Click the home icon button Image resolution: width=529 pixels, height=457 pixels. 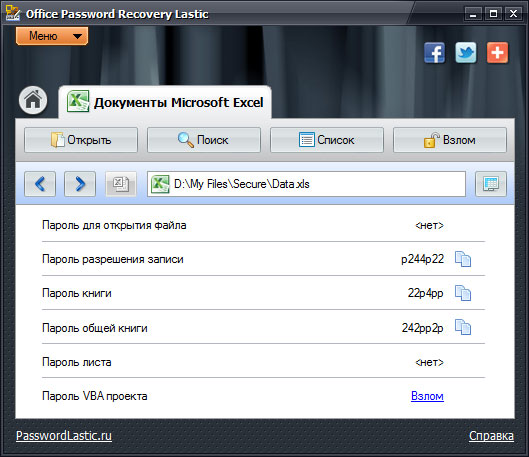(33, 100)
